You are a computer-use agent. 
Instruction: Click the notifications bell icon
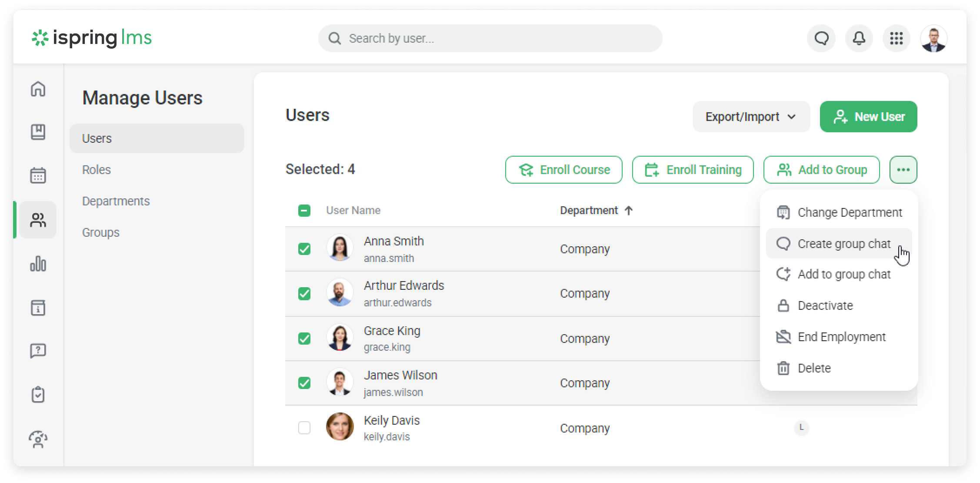click(x=859, y=38)
